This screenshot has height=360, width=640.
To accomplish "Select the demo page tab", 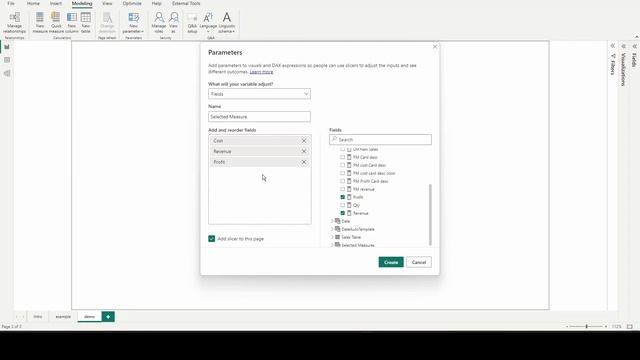I will [89, 317].
